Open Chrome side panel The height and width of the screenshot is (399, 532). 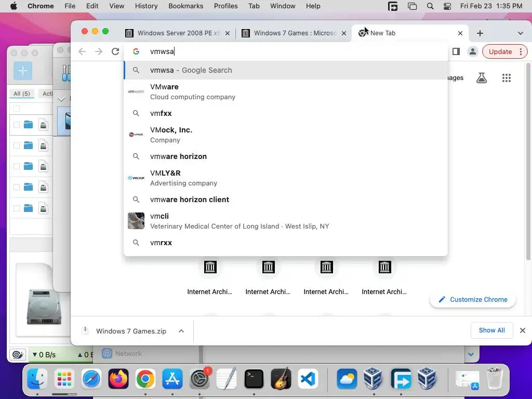456,51
